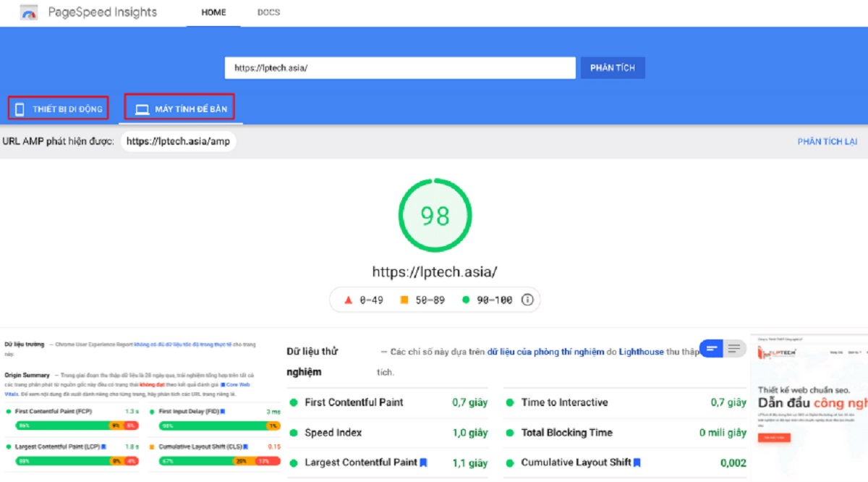Click the bookmark icon beside Largest Contentful Paint (LCP)
This screenshot has width=868, height=482.
[x=104, y=447]
